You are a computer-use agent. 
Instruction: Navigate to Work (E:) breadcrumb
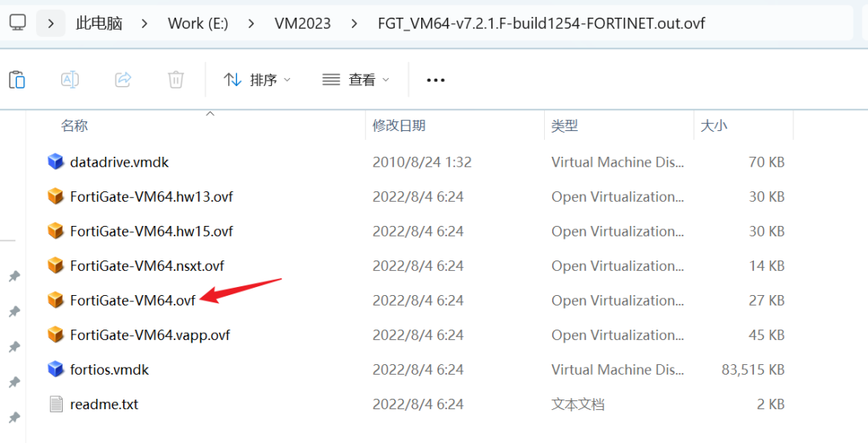coord(199,23)
